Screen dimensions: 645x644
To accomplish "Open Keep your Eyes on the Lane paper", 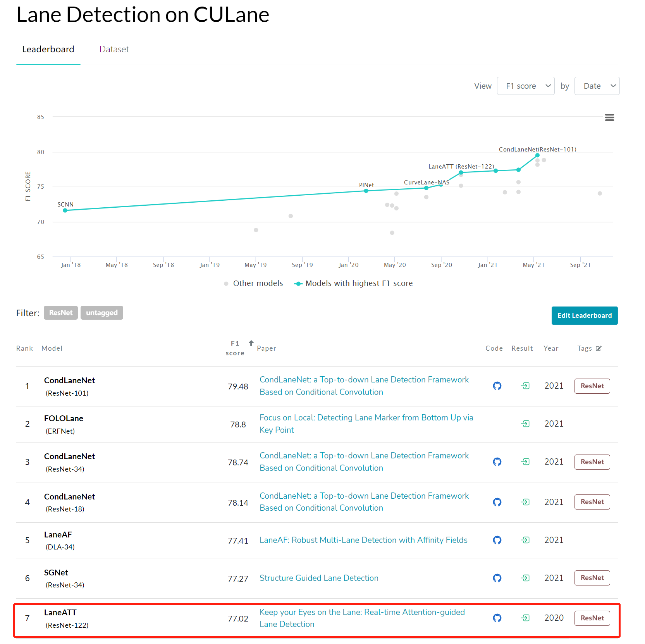I will 362,618.
